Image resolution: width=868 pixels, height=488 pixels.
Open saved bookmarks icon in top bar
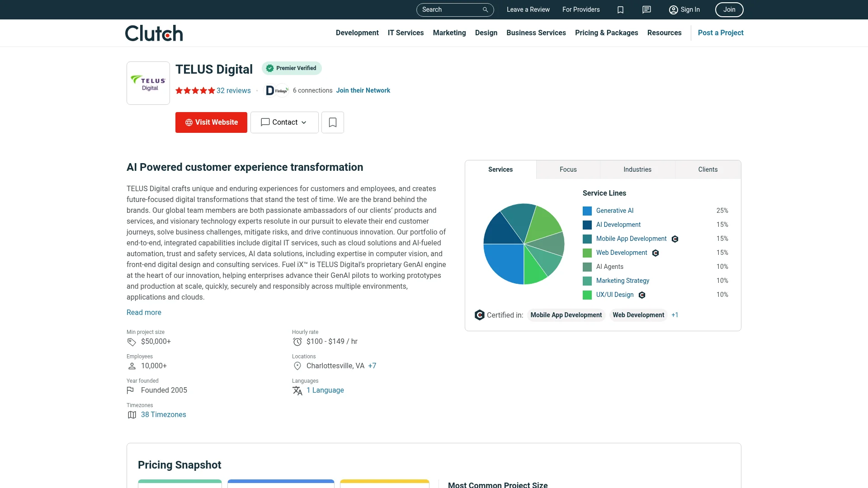(620, 9)
